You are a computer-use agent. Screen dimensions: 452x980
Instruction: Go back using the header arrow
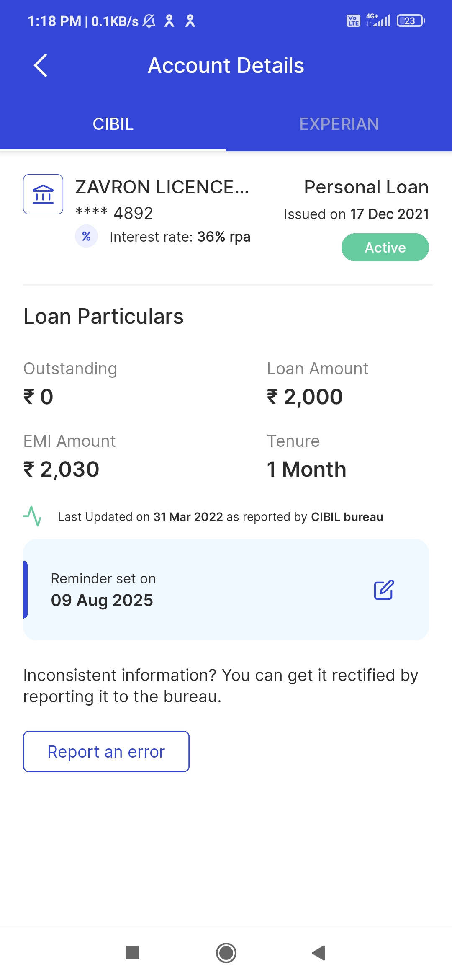coord(41,66)
